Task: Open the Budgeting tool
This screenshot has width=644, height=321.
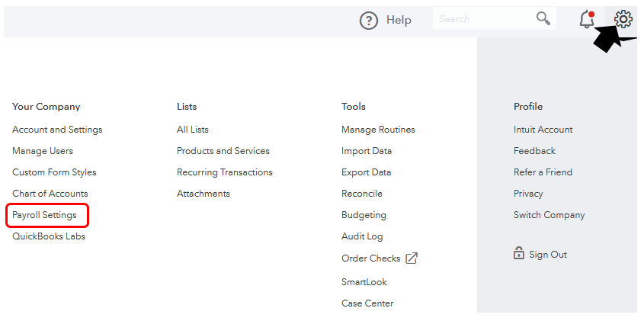Action: point(364,215)
